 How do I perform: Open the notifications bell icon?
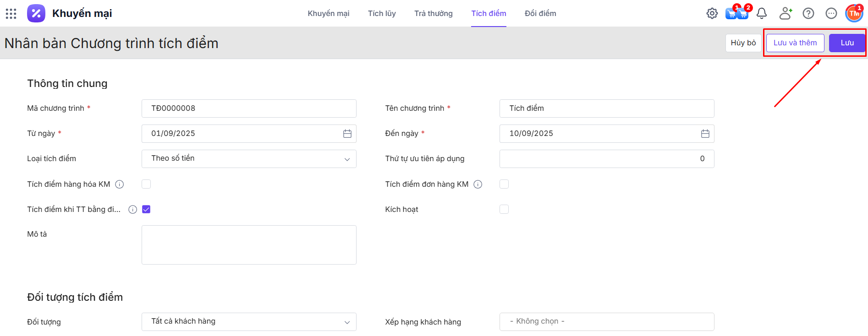[761, 14]
